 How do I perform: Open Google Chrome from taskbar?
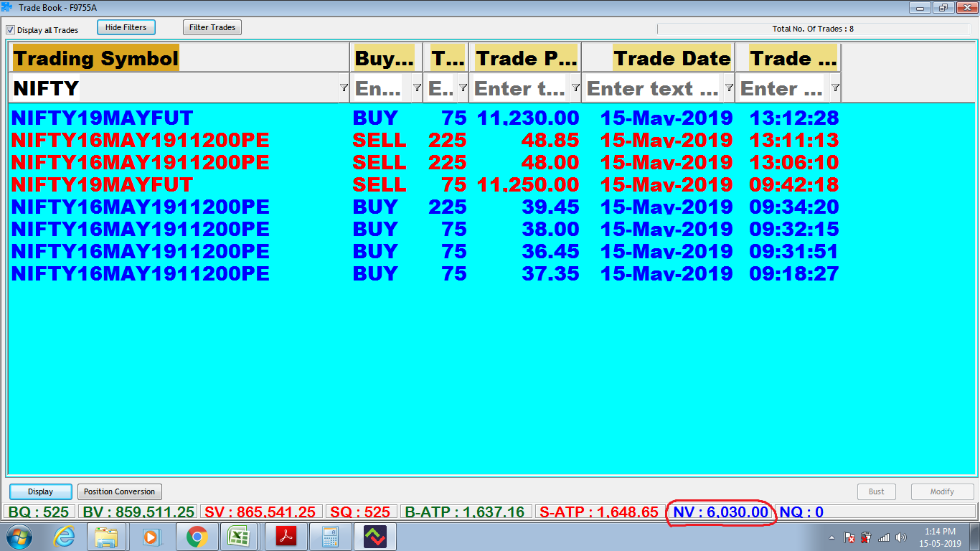point(196,537)
